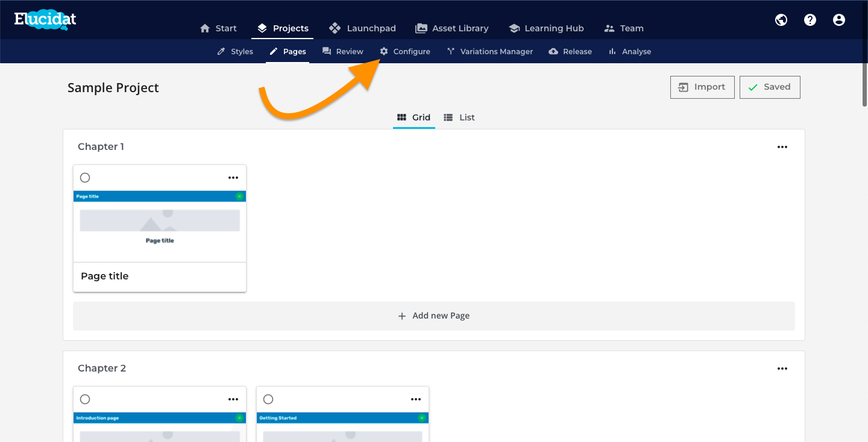Click the green status dot on Introduction page thumbnail
This screenshot has width=868, height=442.
(x=239, y=418)
